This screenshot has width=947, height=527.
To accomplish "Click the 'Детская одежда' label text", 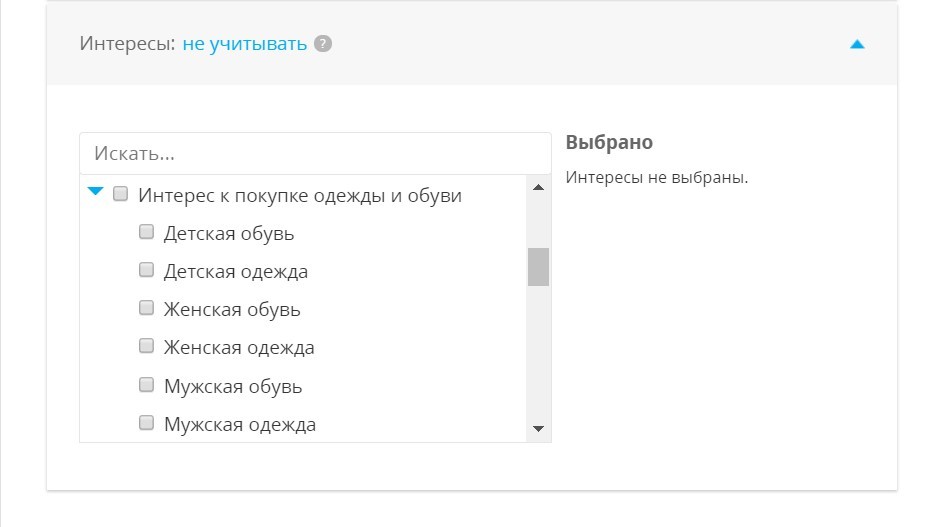I will (x=235, y=272).
